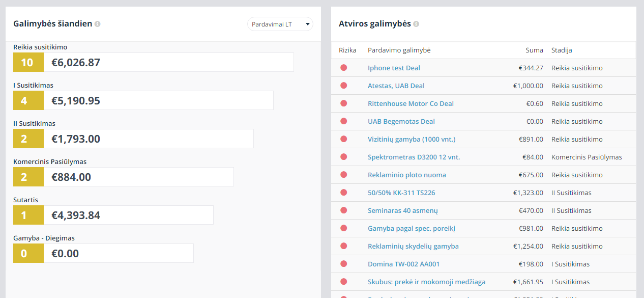Click the Komercinis Pasiūlymas total €884.00
Image resolution: width=644 pixels, height=298 pixels.
pyautogui.click(x=71, y=177)
